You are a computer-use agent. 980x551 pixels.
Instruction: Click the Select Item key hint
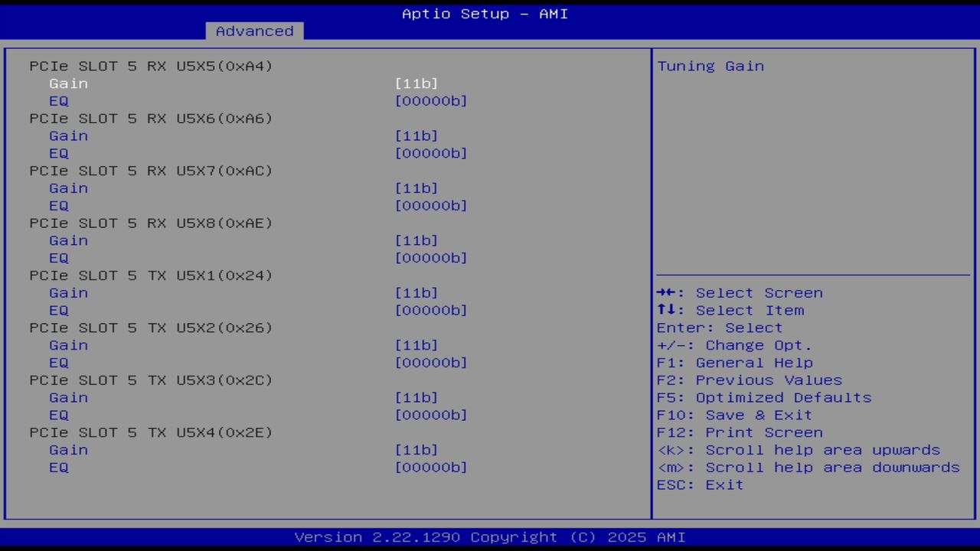tap(730, 311)
